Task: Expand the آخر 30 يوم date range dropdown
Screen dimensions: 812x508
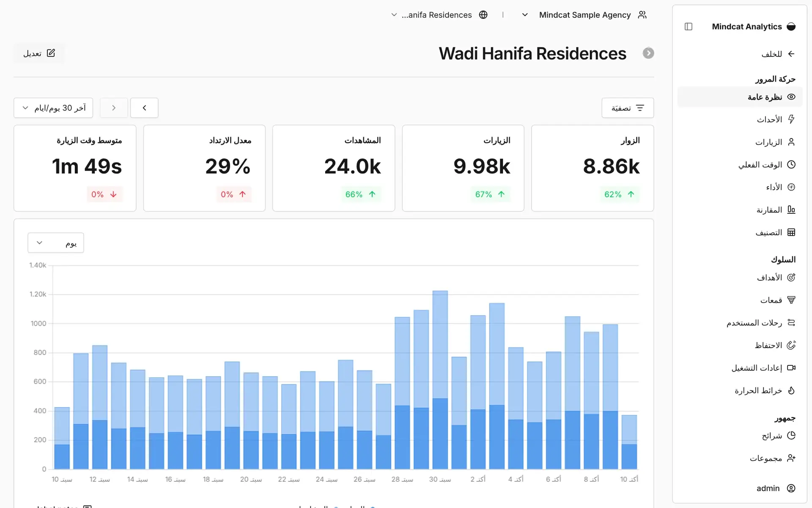Action: pyautogui.click(x=53, y=108)
